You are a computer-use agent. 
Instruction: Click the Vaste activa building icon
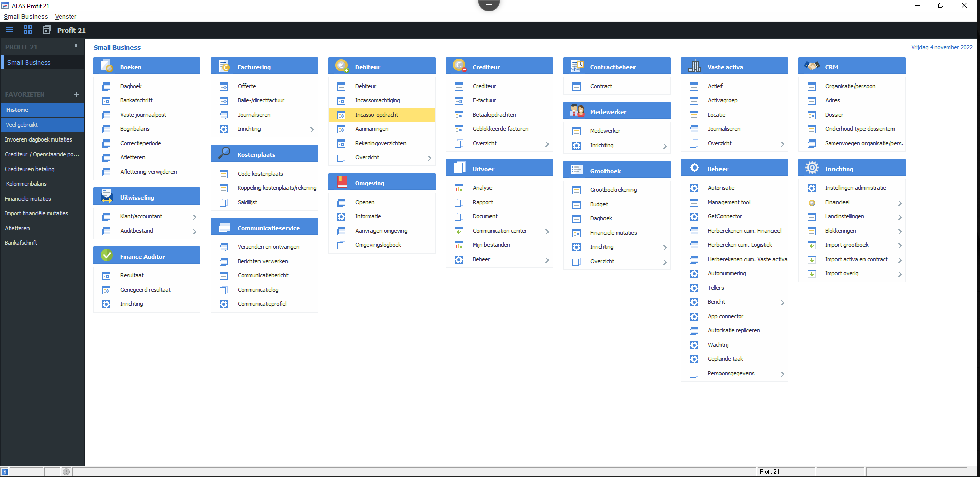[x=695, y=66]
